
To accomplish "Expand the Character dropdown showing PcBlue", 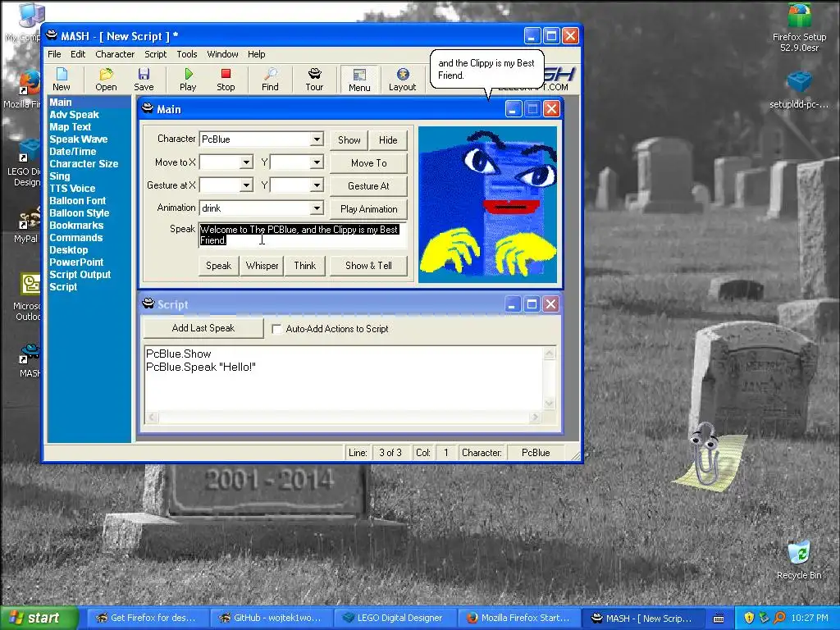I will [317, 139].
